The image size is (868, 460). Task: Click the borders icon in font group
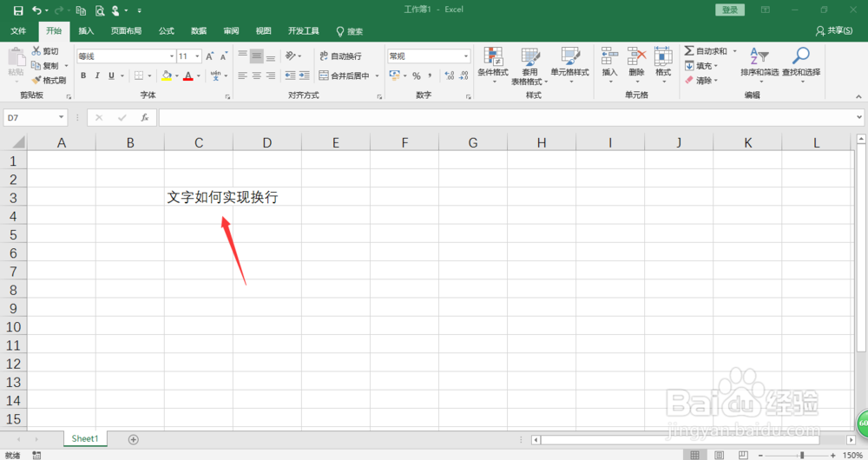pos(139,76)
